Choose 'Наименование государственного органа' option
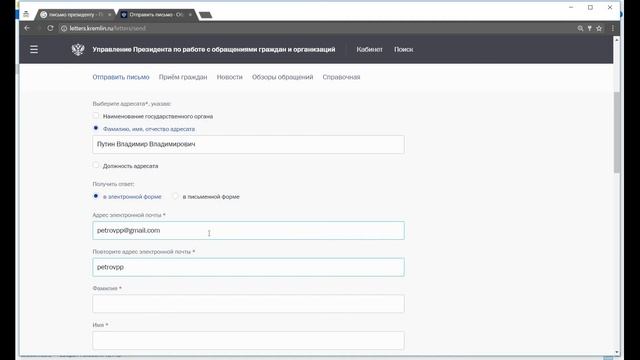The height and width of the screenshot is (360, 640). tap(96, 116)
